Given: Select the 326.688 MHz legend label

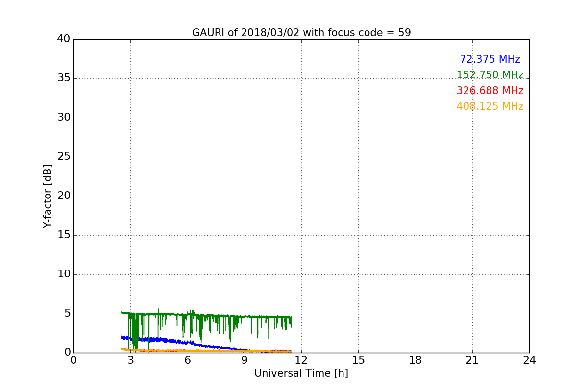Looking at the screenshot, I should 490,91.
